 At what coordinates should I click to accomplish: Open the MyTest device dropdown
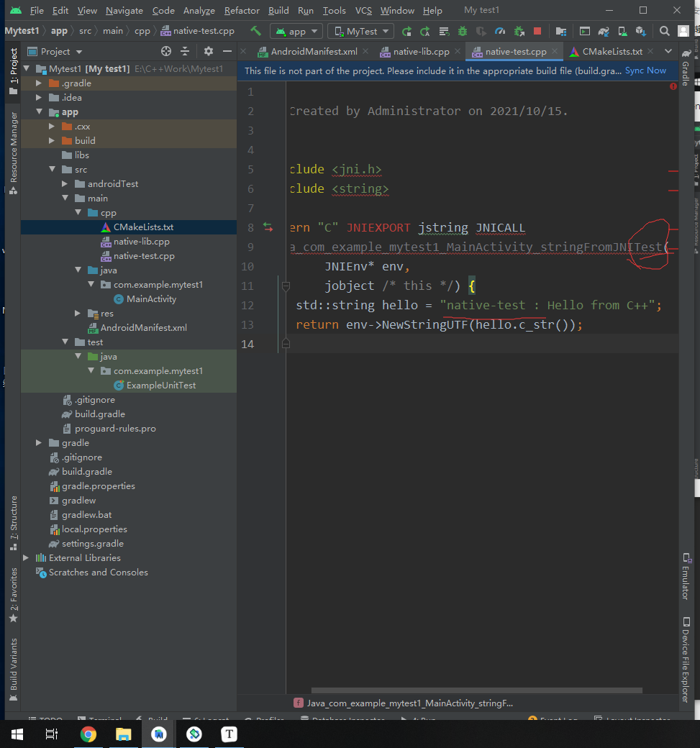click(x=361, y=32)
